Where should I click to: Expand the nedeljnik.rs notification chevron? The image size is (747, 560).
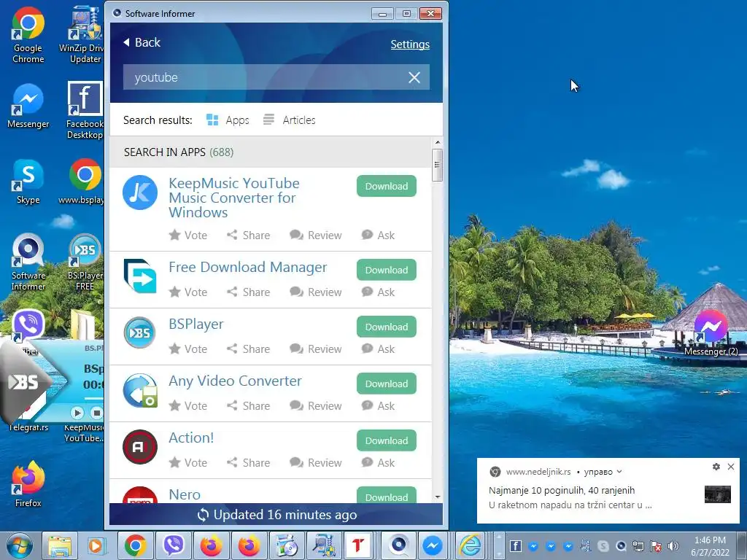pos(619,472)
